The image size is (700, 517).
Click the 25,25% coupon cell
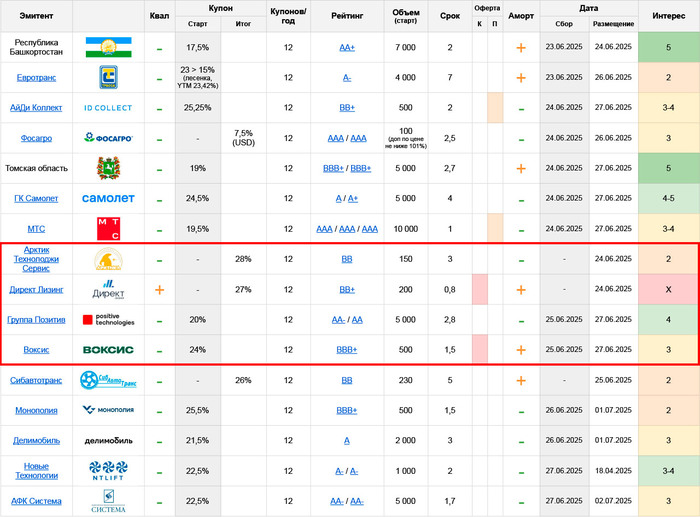click(x=198, y=108)
